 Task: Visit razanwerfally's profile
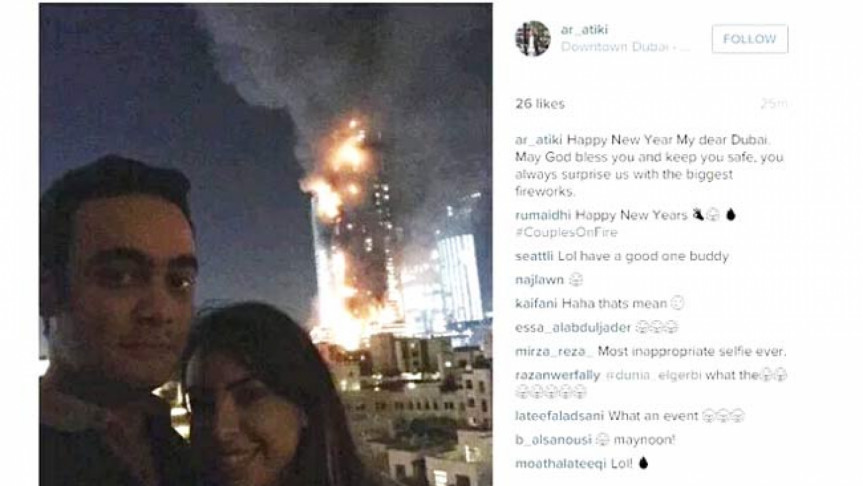558,375
